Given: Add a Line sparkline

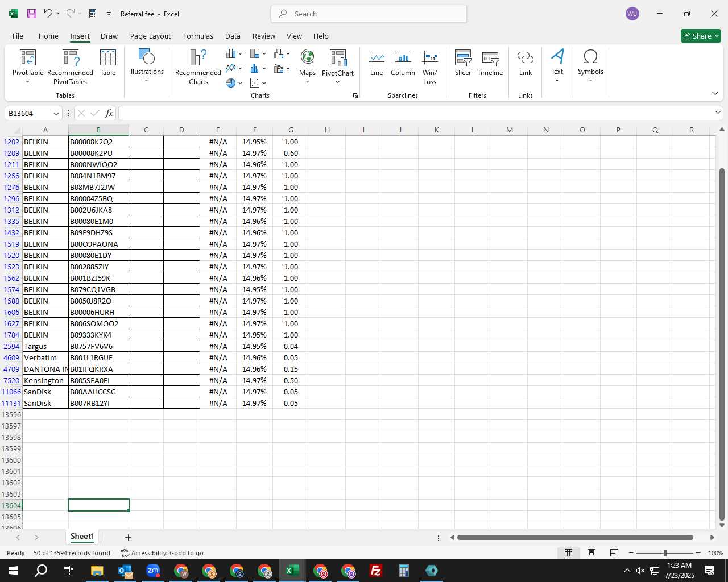Looking at the screenshot, I should 377,63.
